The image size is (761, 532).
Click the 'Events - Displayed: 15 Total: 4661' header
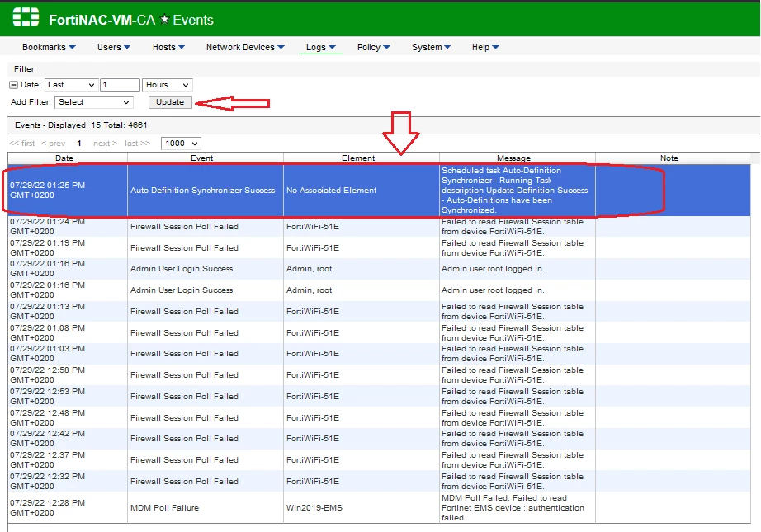(81, 125)
